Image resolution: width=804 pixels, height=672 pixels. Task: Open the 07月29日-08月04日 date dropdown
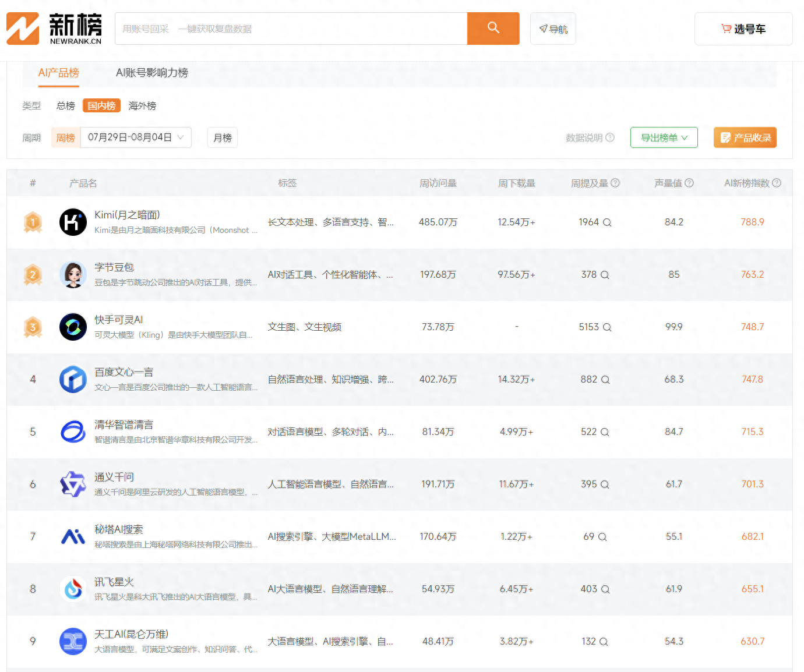(136, 137)
